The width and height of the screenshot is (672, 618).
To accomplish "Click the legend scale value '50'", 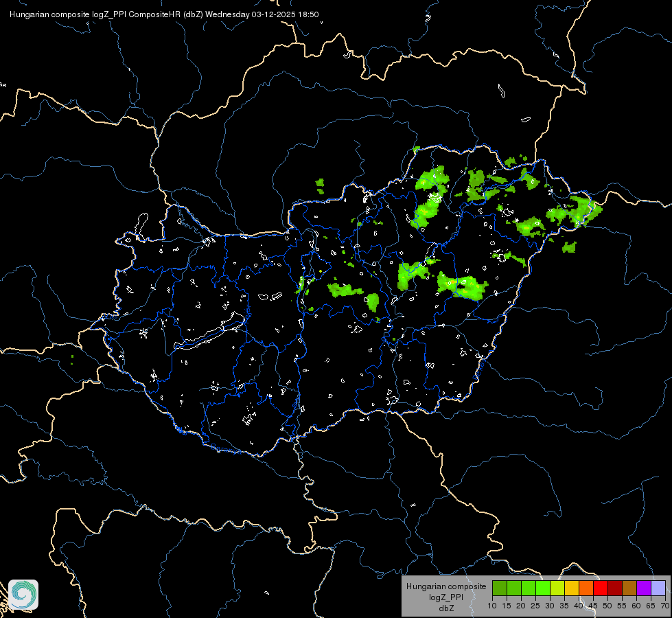I will coord(607,606).
